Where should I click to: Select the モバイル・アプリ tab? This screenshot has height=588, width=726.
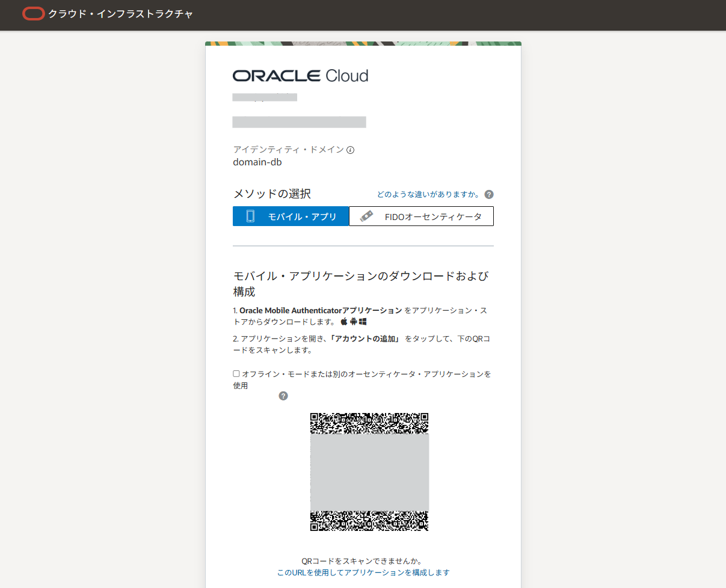coord(291,216)
